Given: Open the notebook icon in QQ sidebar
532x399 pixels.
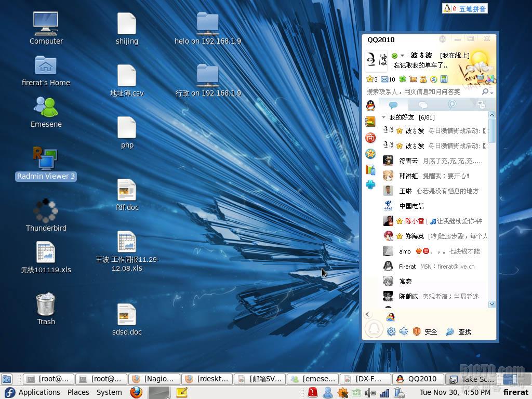Looking at the screenshot, I should pos(370,122).
